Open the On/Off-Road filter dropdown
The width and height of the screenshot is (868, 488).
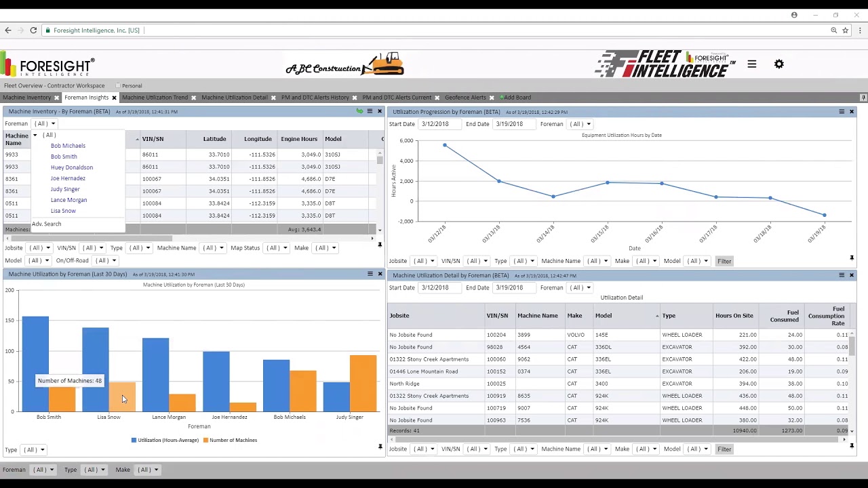[105, 260]
